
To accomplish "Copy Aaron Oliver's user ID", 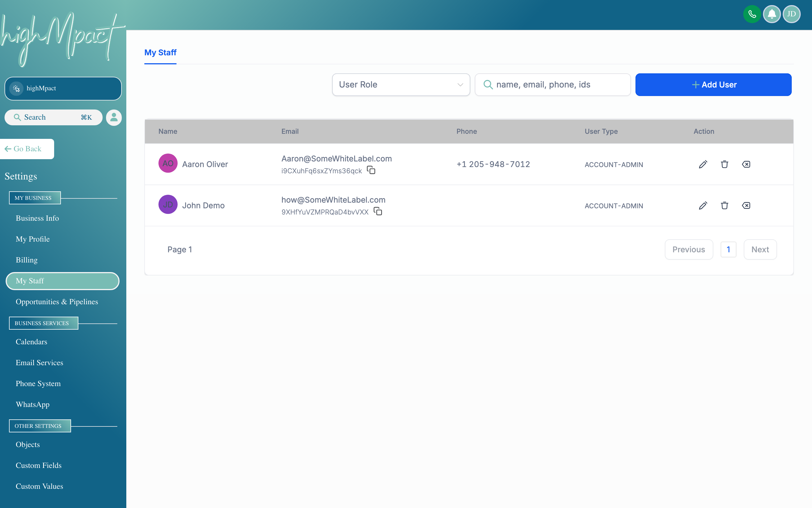I will coord(371,170).
